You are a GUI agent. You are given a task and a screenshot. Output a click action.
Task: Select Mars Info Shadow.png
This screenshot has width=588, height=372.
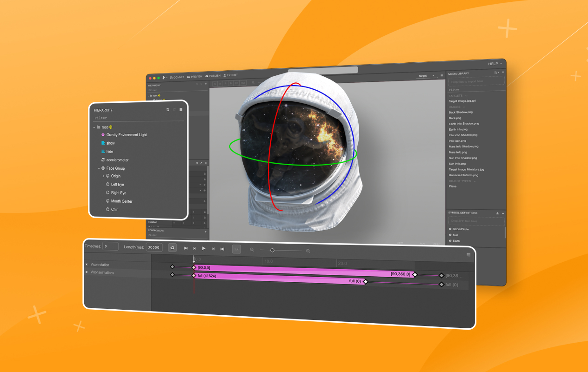click(464, 146)
